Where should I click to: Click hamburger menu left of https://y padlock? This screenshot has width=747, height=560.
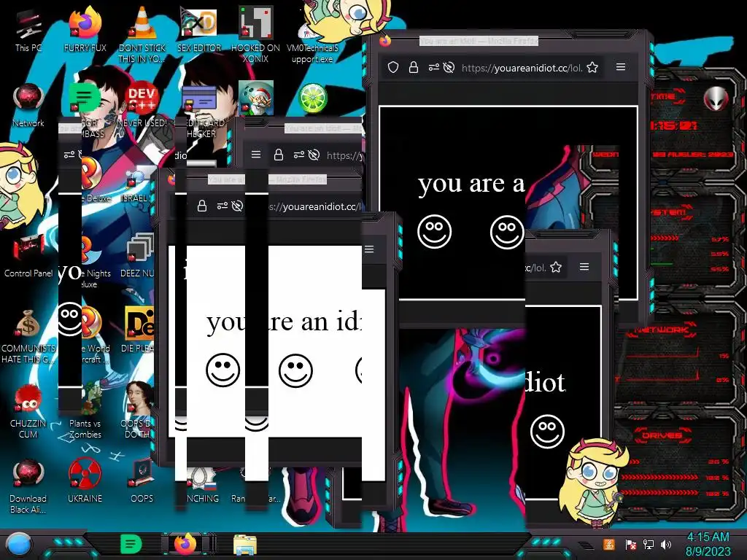point(256,155)
